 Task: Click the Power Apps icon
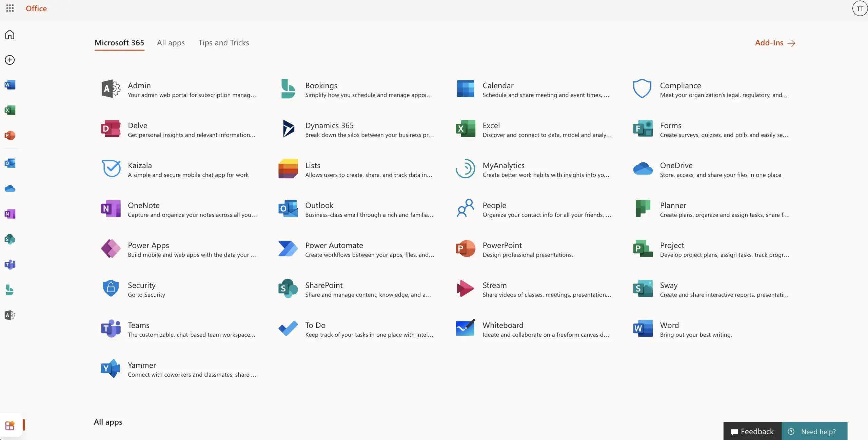(x=111, y=248)
